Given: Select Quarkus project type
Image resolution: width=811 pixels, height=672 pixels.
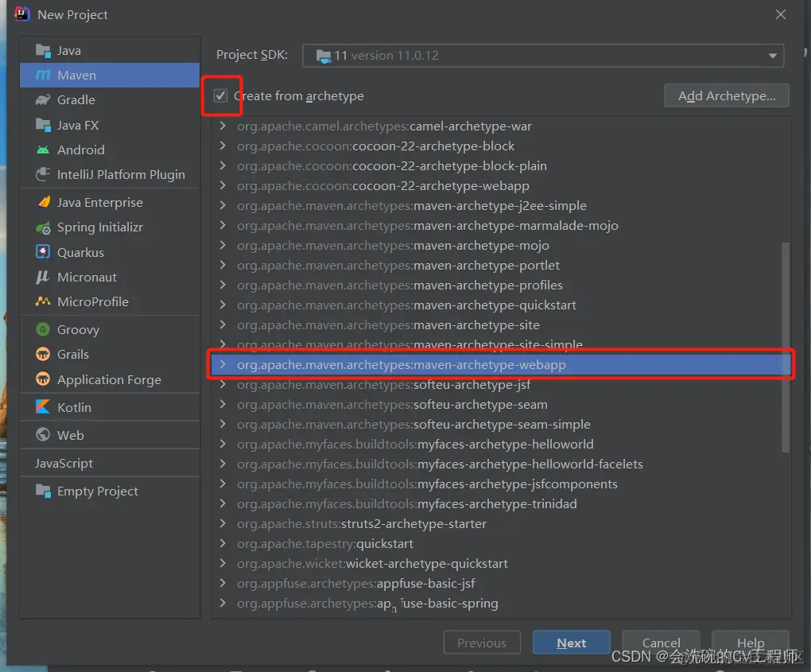Looking at the screenshot, I should [110, 252].
